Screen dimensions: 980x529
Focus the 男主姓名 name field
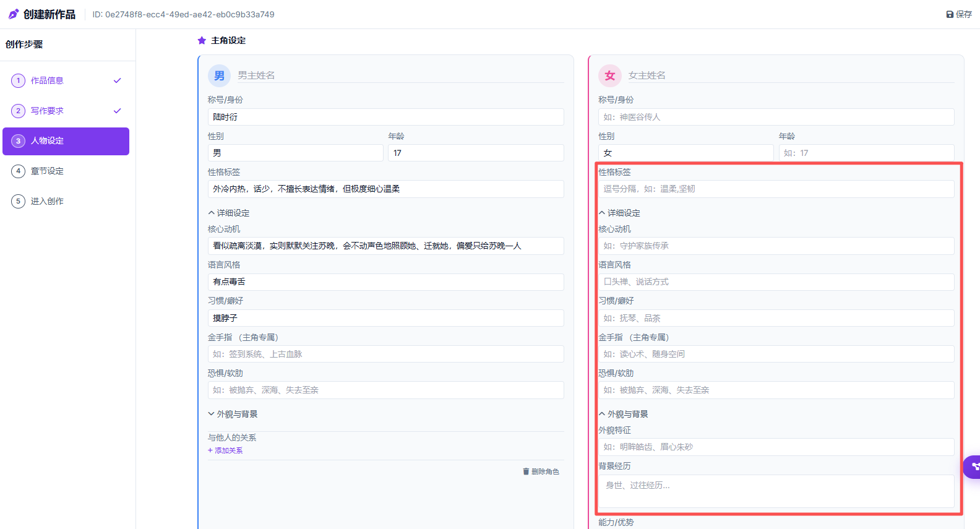point(400,75)
